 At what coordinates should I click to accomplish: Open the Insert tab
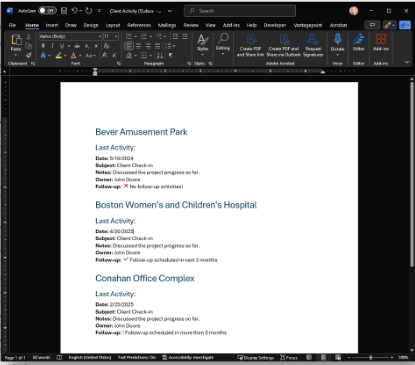point(52,25)
